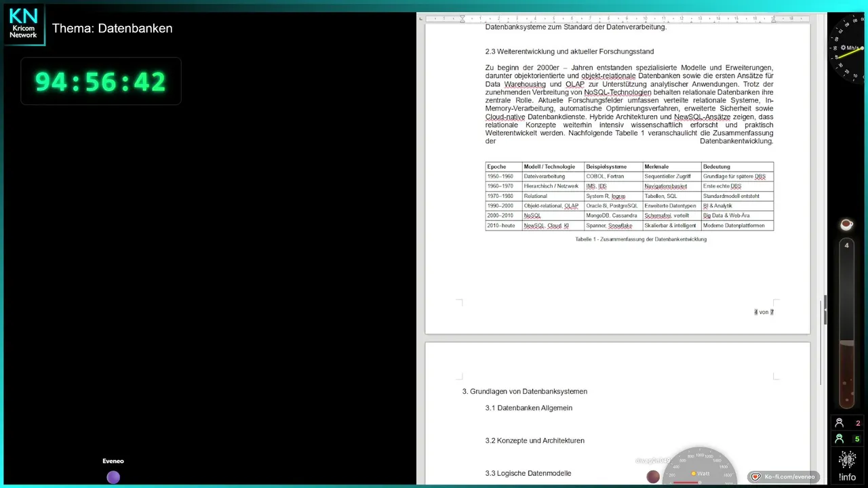
Task: Click table cell 'Big Data & Web-Ära'
Action: pos(737,216)
